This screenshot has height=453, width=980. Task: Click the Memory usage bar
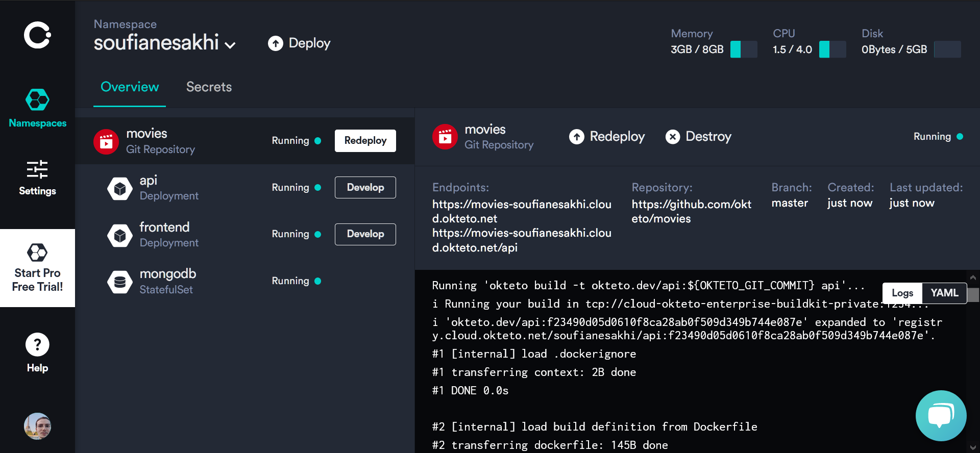click(x=743, y=49)
